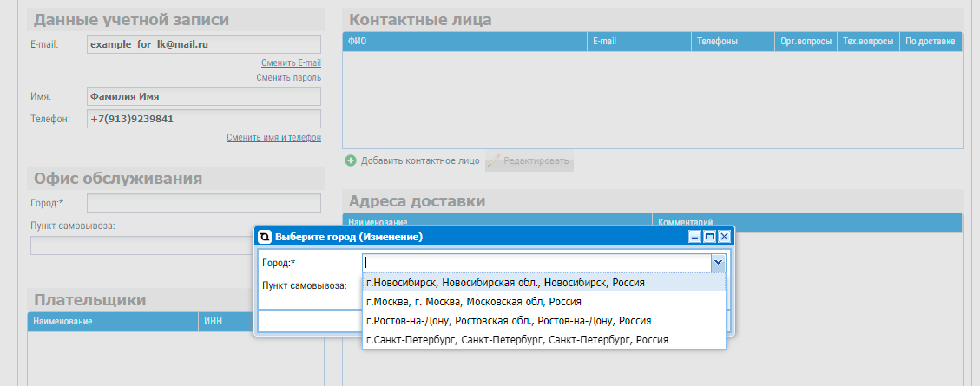Click the Плательщики section heading
Viewport: 980px width, 386px height.
(90, 300)
